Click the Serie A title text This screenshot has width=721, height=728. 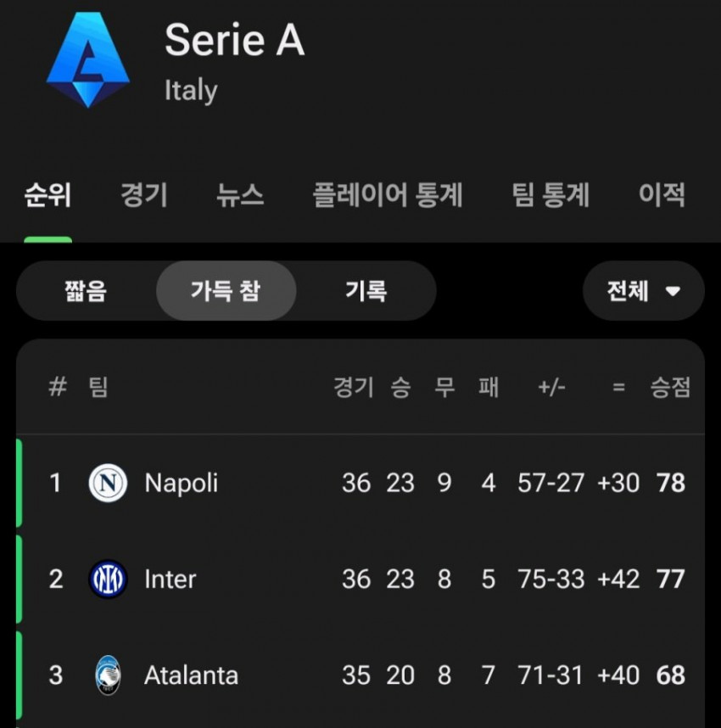tap(234, 40)
